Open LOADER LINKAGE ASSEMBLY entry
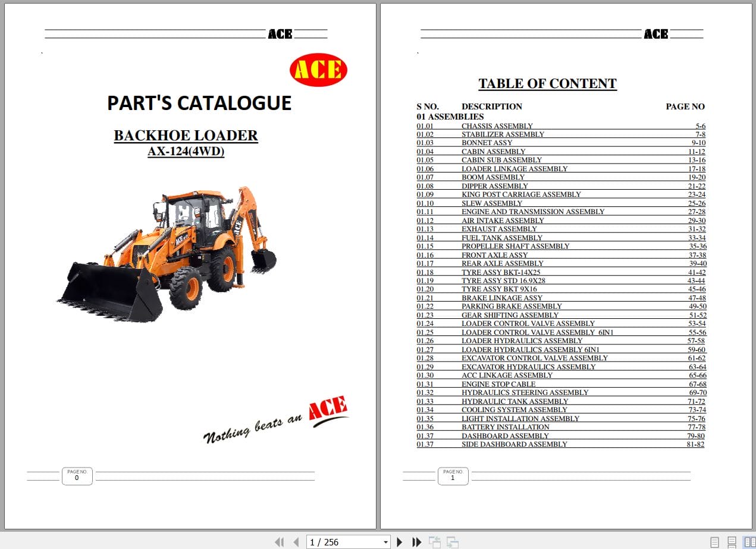This screenshot has width=756, height=549. pos(515,169)
